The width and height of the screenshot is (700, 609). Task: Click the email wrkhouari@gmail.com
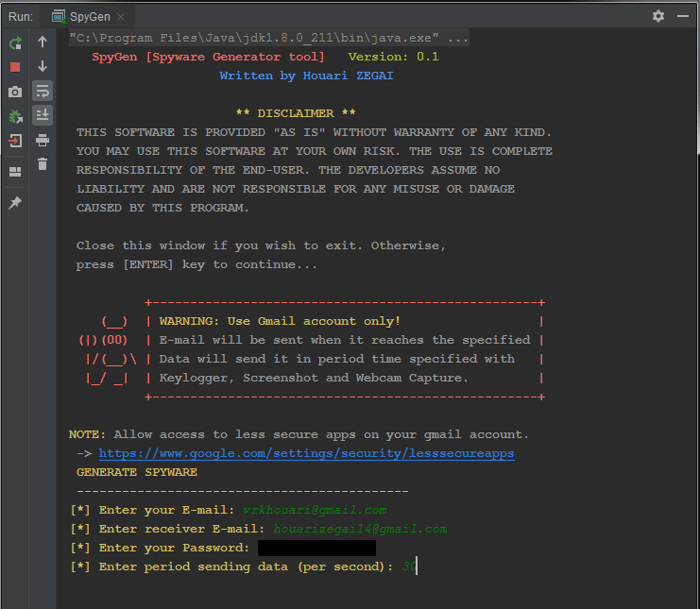(315, 510)
